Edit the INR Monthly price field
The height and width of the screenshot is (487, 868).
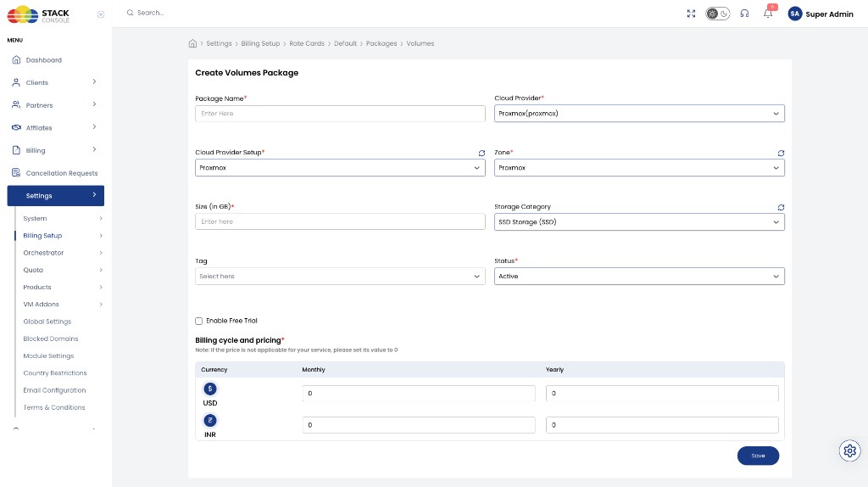pos(419,425)
